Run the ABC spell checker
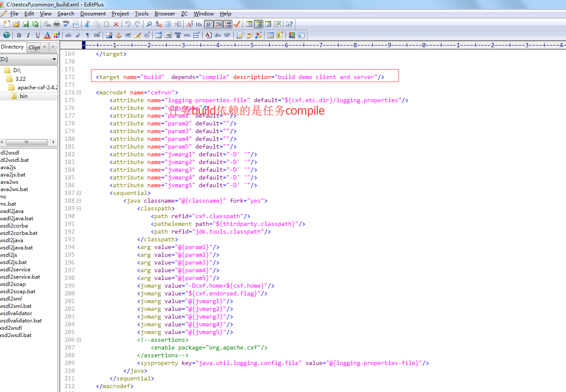Image resolution: width=566 pixels, height=392 pixels. click(x=66, y=24)
